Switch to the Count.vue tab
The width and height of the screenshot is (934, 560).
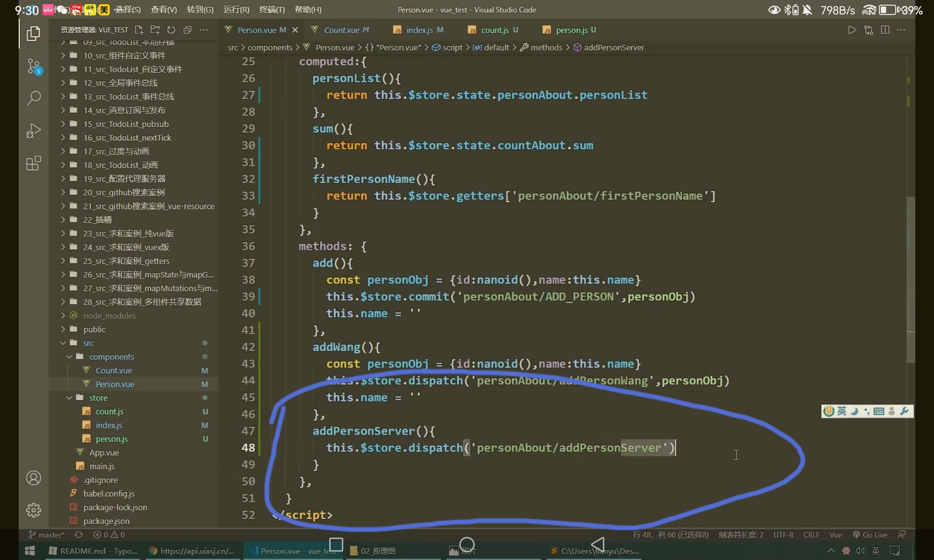341,30
